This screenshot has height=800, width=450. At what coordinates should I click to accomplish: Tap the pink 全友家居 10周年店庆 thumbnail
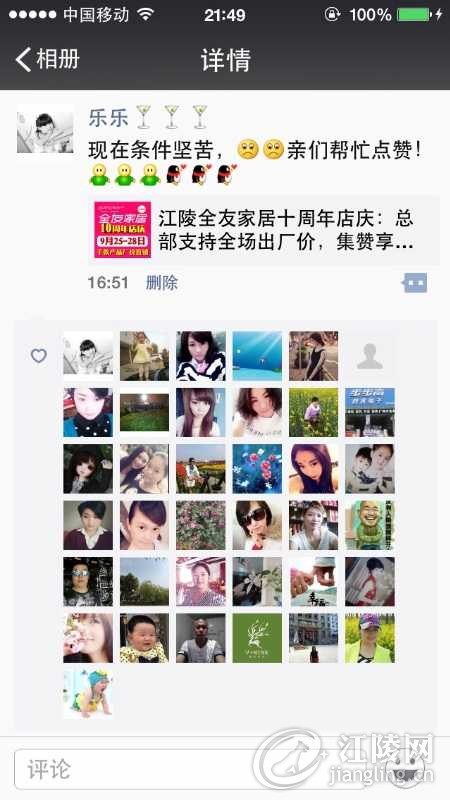[x=122, y=230]
